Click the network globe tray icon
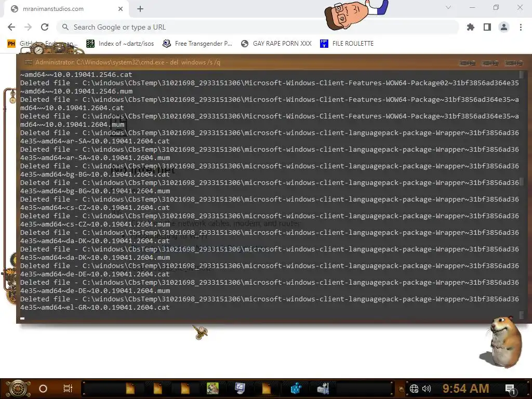The image size is (532, 399). pyautogui.click(x=414, y=389)
